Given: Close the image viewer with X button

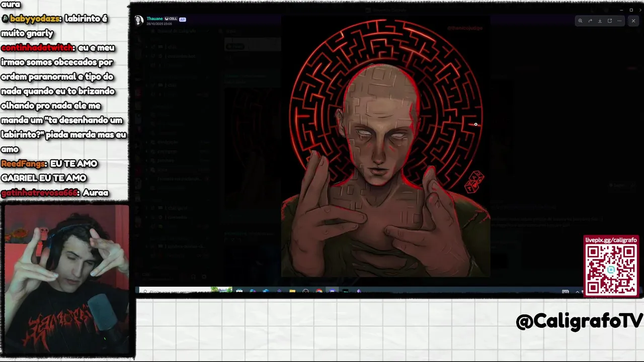Looking at the screenshot, I should pyautogui.click(x=633, y=21).
